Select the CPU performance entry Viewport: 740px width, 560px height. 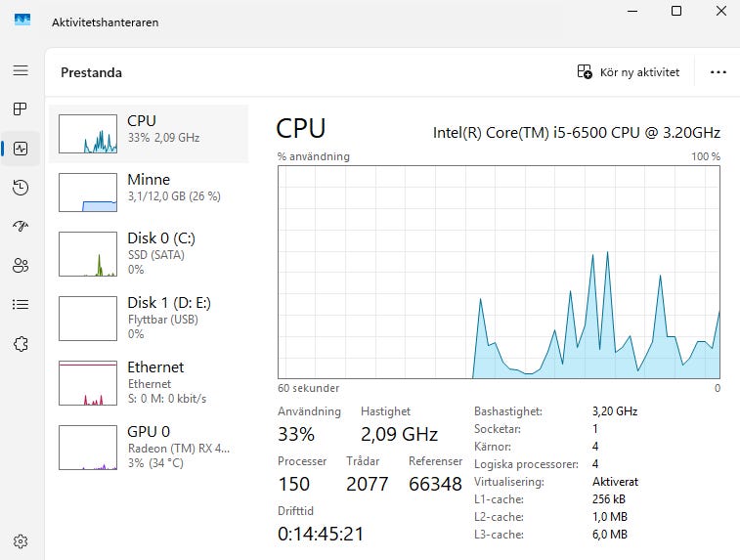[x=149, y=134]
